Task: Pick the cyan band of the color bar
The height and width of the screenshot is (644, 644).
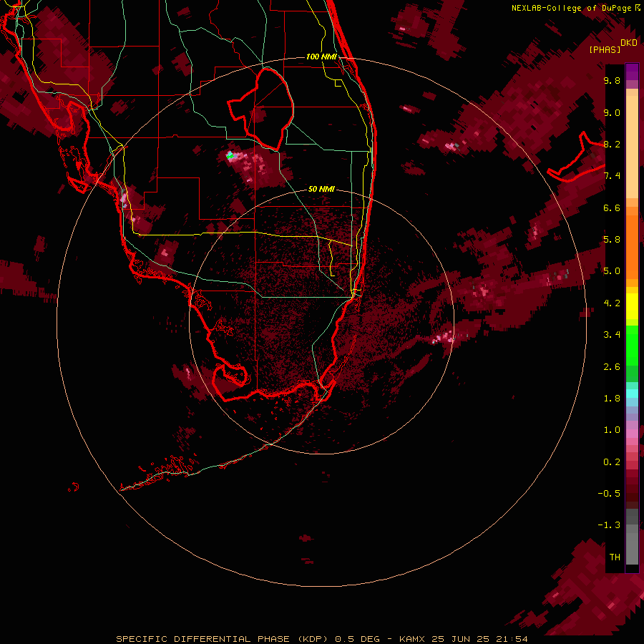Action: [632, 394]
